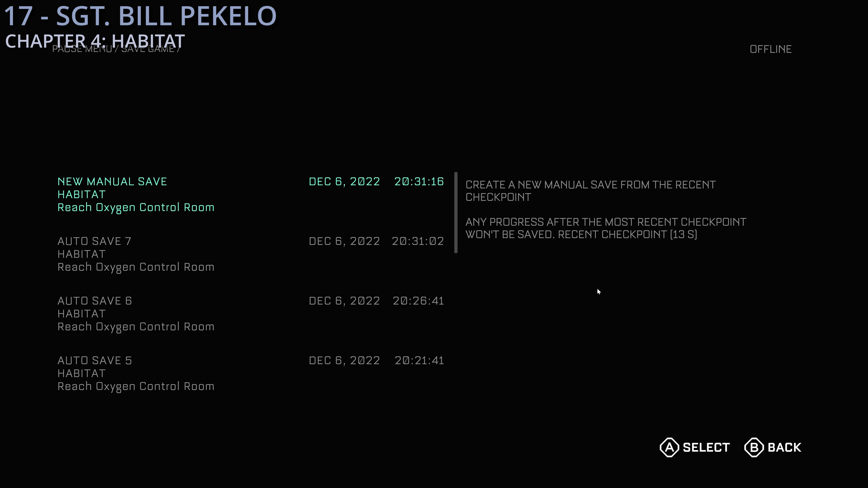Screen dimensions: 868x488
Task: Click the vertical divider beside save details
Action: click(x=456, y=212)
